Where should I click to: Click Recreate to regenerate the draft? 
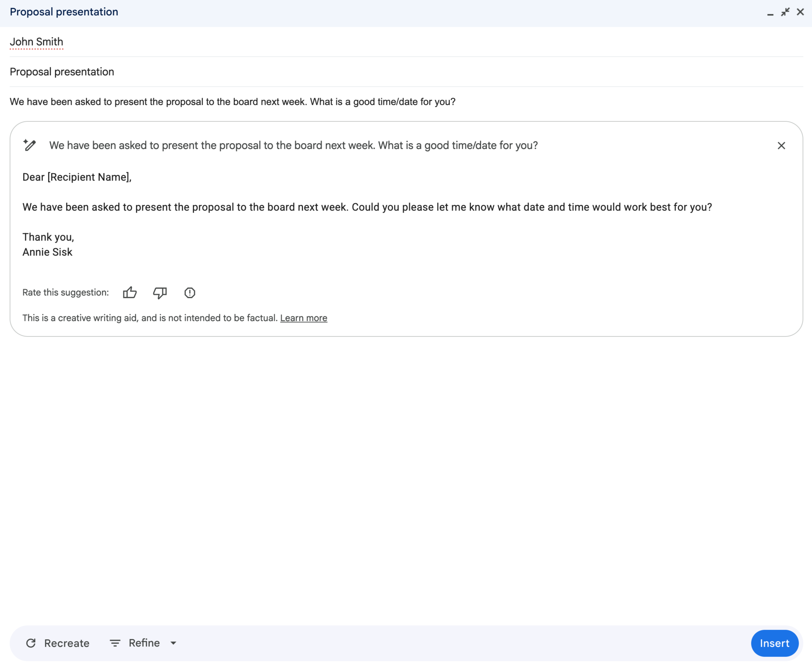66,643
